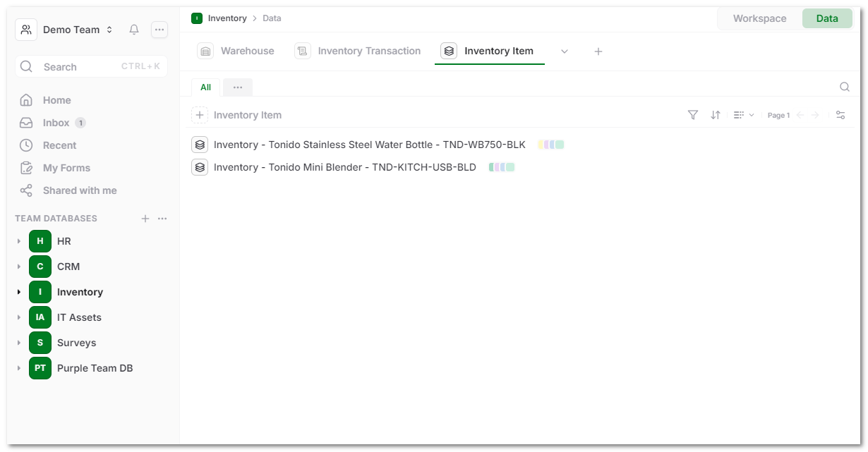Click add database plus icon
Viewport: 868px width, 452px height.
[x=145, y=219]
